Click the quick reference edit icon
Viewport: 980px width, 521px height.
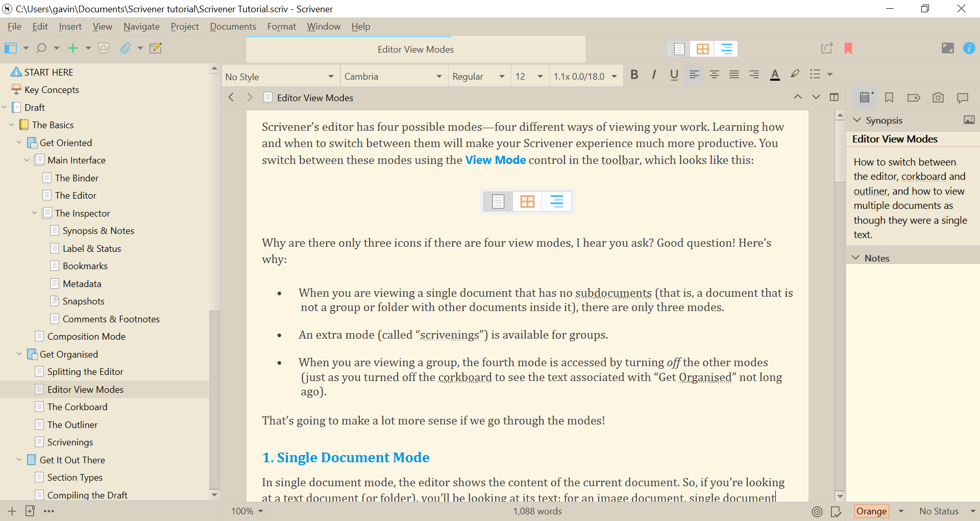pyautogui.click(x=155, y=48)
